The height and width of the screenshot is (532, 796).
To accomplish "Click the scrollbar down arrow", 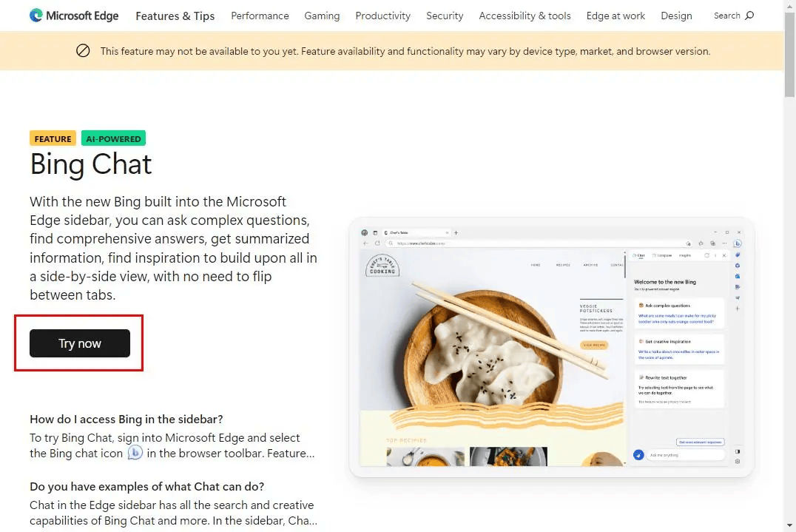I will 789,525.
